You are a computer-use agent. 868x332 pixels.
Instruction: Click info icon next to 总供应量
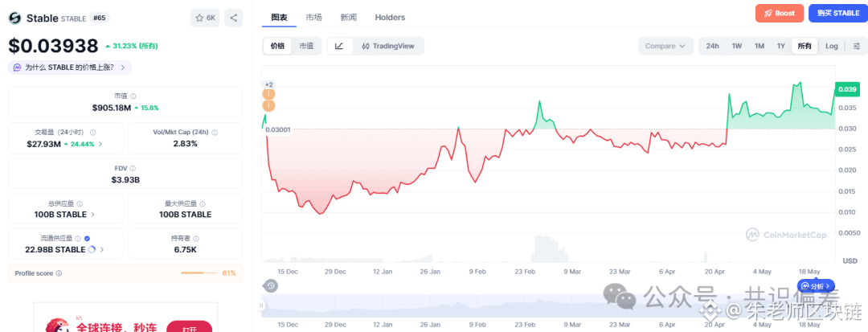click(80, 203)
